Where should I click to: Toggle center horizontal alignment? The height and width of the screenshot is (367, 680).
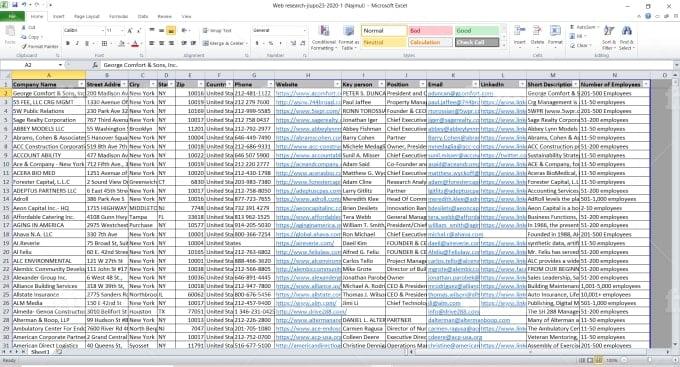coord(161,43)
